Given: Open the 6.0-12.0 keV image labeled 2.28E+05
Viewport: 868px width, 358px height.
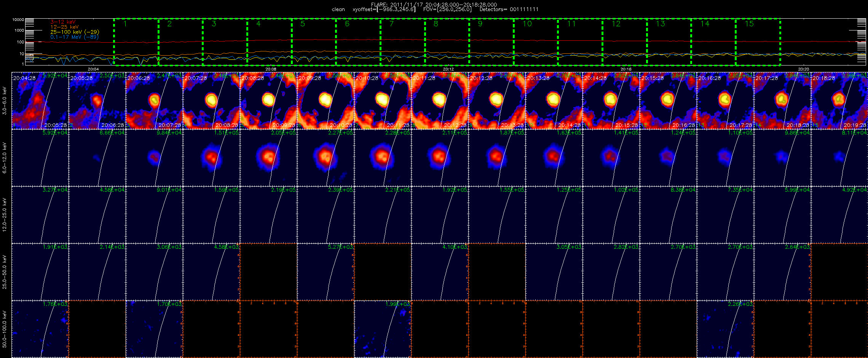Looking at the screenshot, I should pyautogui.click(x=383, y=158).
